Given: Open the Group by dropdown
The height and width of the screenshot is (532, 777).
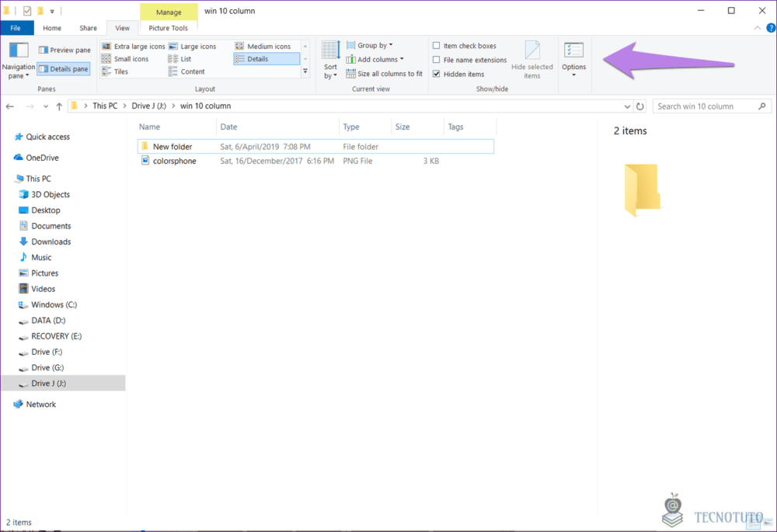Looking at the screenshot, I should click(370, 45).
